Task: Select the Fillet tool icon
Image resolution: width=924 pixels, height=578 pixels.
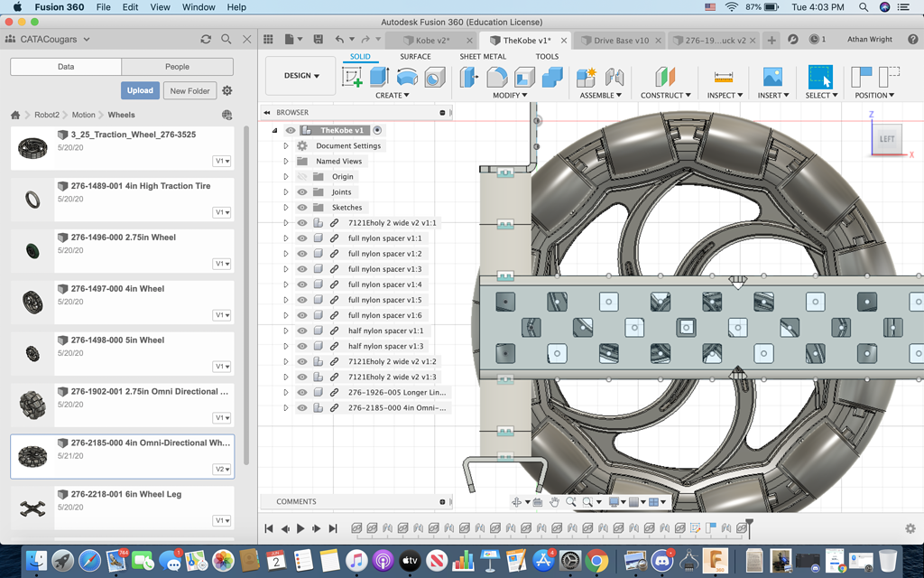Action: pos(497,78)
